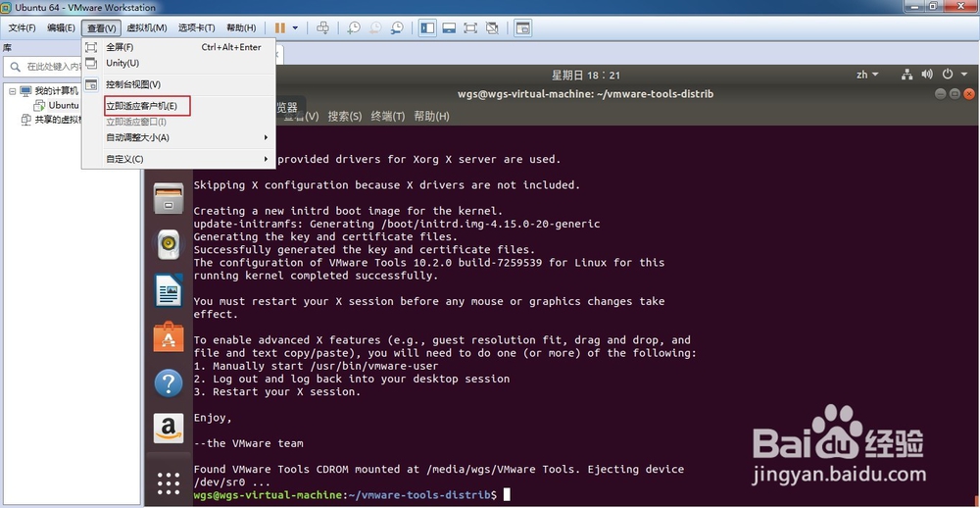Select 共享的虚拟机 in the library tree
This screenshot has height=508, width=980.
click(x=58, y=120)
